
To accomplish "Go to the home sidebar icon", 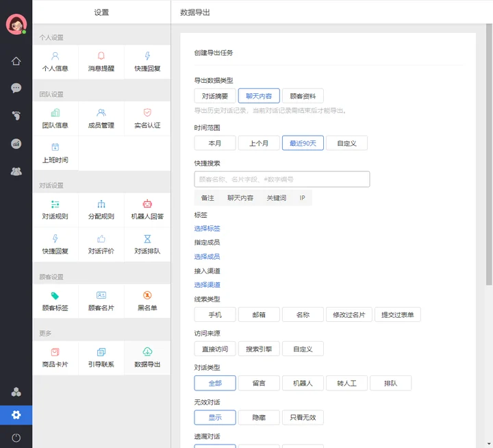I will [x=16, y=61].
